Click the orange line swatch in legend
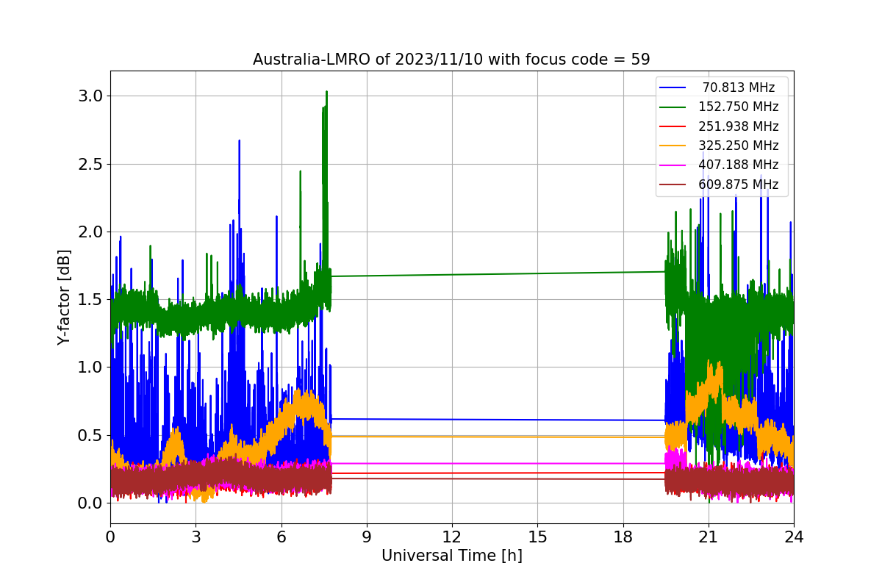This screenshot has width=882, height=588. pyautogui.click(x=673, y=146)
